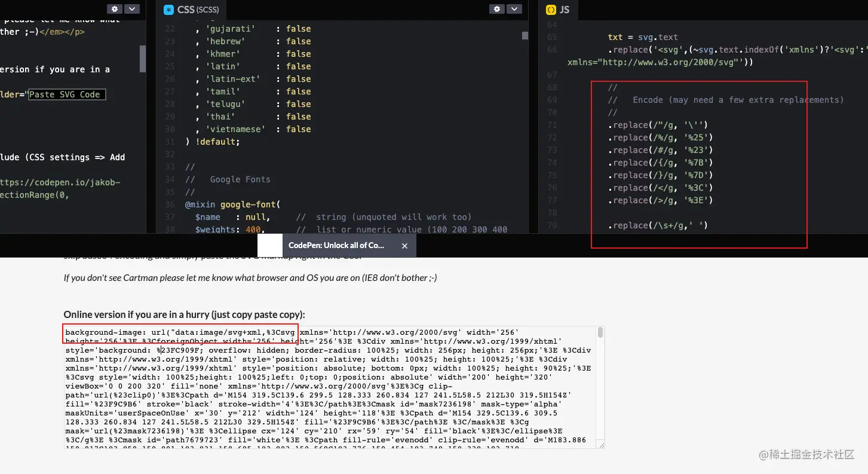Click JS line number 71

pos(552,125)
